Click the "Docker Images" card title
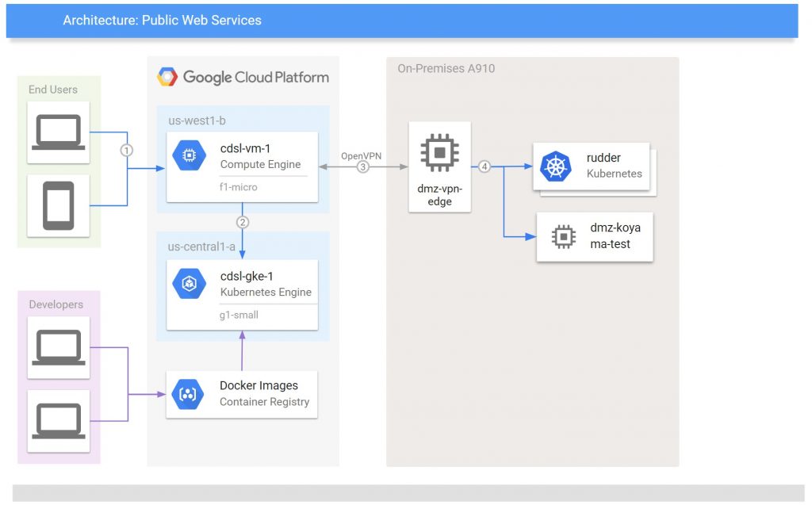Image resolution: width=812 pixels, height=505 pixels. coord(259,385)
